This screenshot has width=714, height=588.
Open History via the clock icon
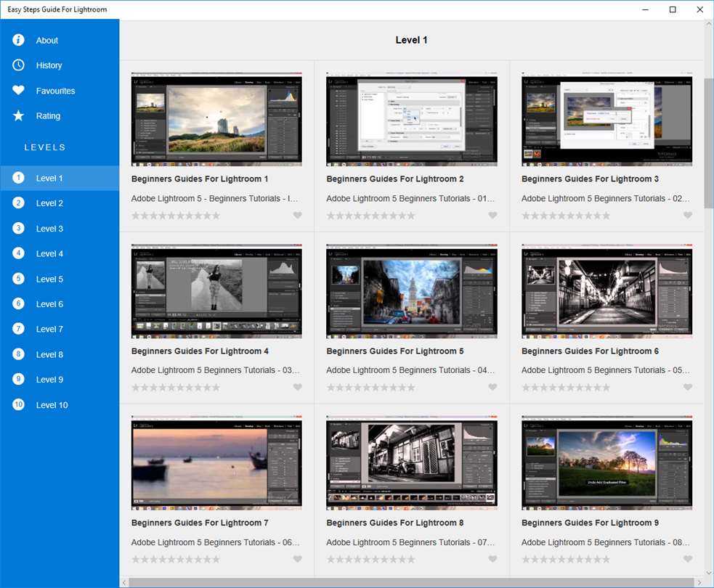[19, 65]
